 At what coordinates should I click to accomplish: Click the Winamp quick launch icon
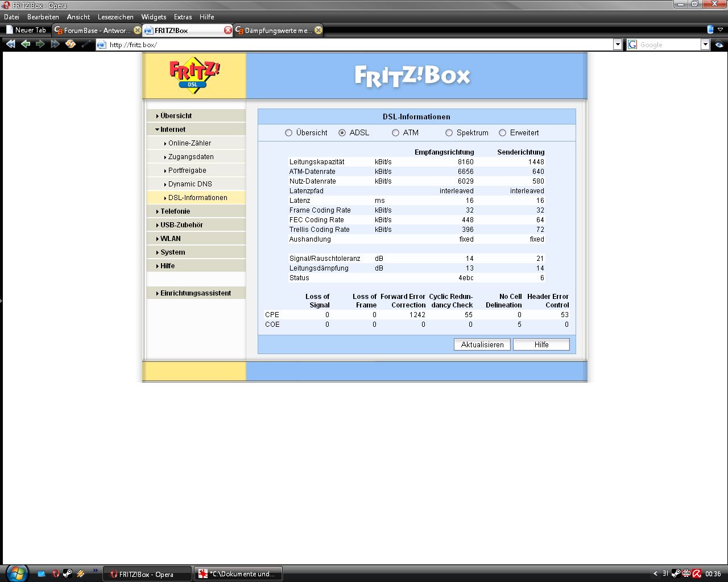[x=81, y=574]
